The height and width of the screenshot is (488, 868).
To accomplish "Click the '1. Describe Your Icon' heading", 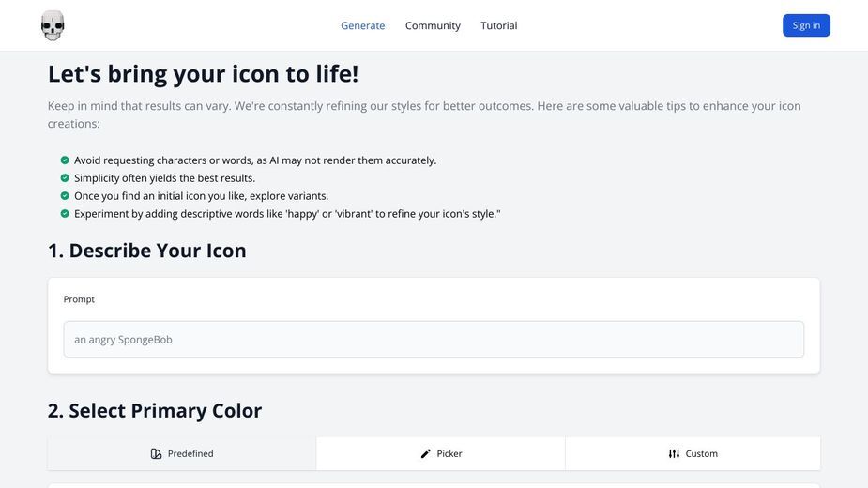I will (146, 251).
